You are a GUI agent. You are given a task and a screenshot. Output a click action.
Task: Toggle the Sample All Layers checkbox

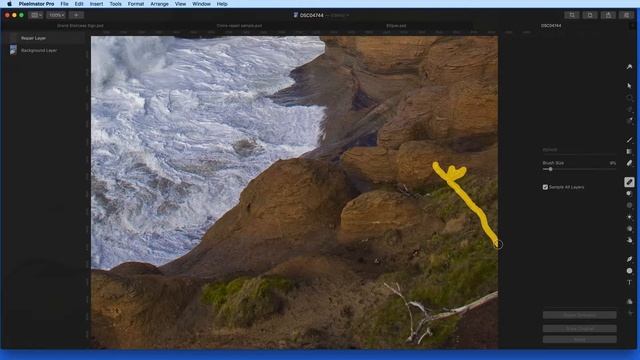pos(545,187)
